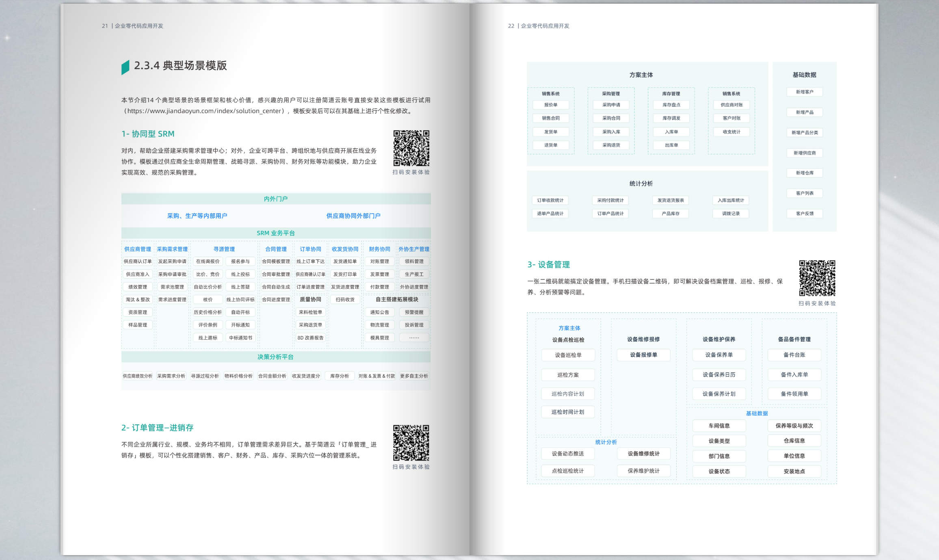939x560 pixels.
Task: Select the '内外门户' header bar
Action: 276,199
